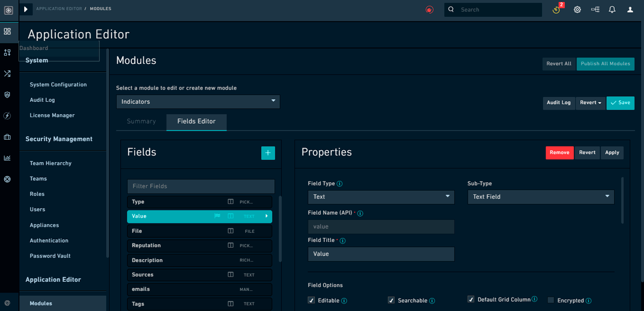Open the Sub-Type Text Field dropdown

540,197
